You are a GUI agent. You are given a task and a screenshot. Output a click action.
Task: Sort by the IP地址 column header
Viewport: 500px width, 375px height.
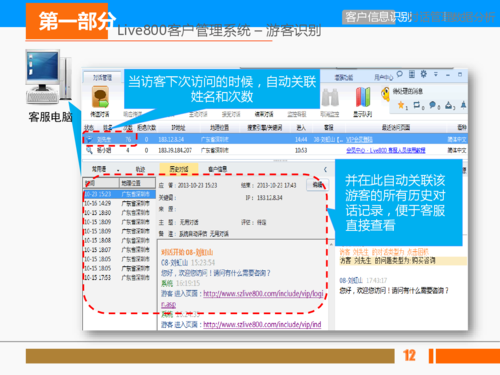[x=178, y=128]
